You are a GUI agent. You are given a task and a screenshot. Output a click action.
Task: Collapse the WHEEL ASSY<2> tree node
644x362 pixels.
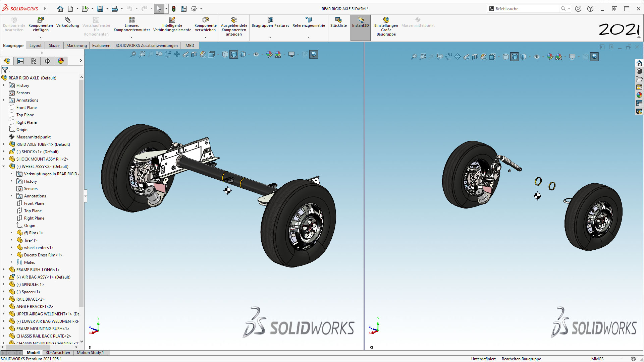tap(4, 166)
